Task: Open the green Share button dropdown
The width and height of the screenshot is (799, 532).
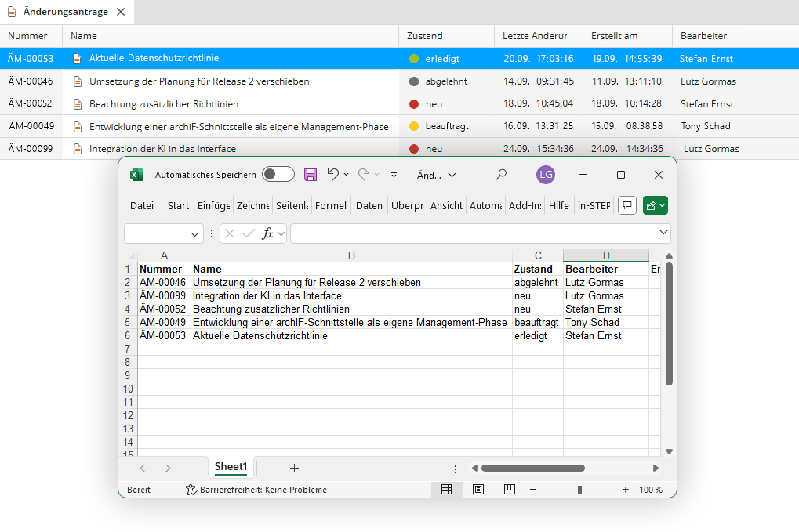Action: (x=655, y=205)
